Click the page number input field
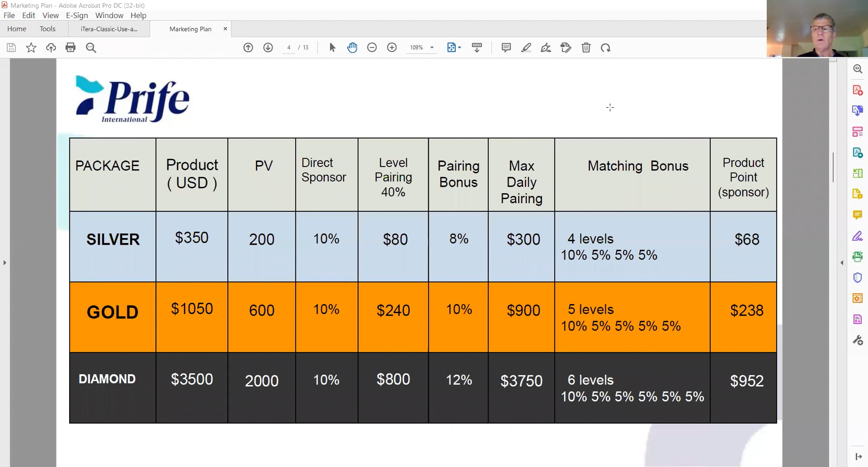Screen dimensions: 868x467 pyautogui.click(x=289, y=47)
